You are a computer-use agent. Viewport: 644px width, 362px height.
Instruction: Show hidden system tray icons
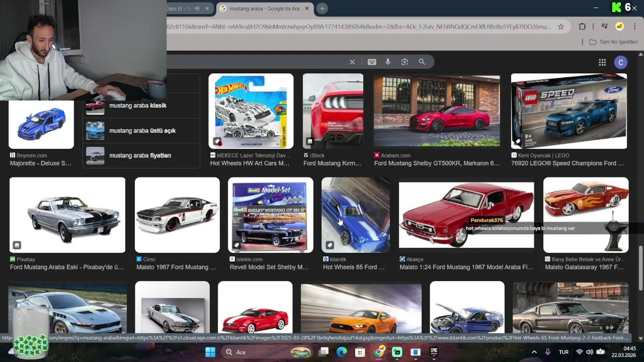click(534, 352)
